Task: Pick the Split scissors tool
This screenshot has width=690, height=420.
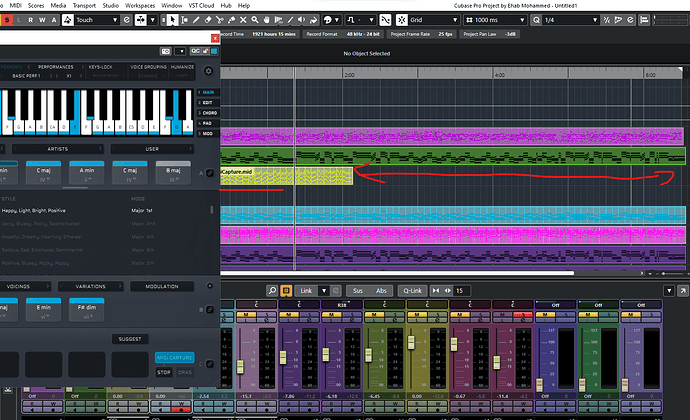Action: 220,20
